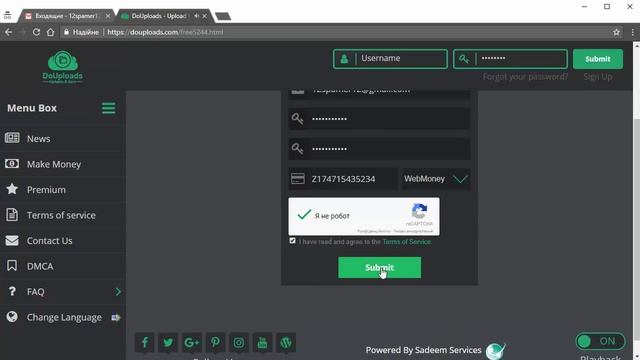
Task: Click the Terms of service document icon
Action: (12, 215)
